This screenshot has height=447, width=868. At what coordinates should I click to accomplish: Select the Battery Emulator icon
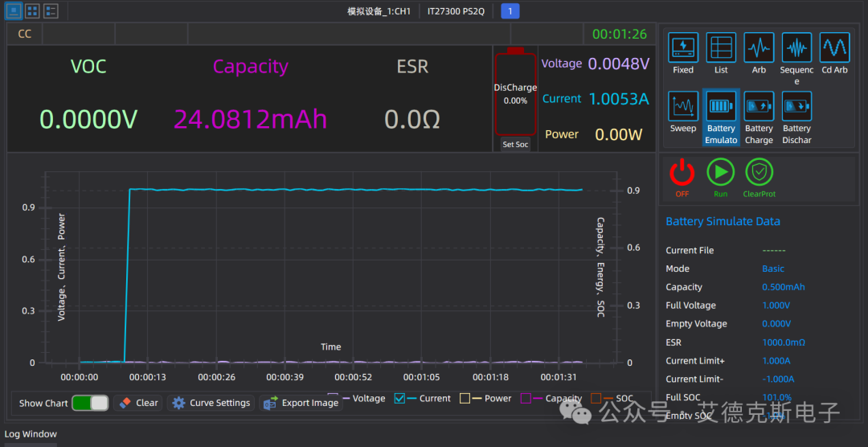721,106
